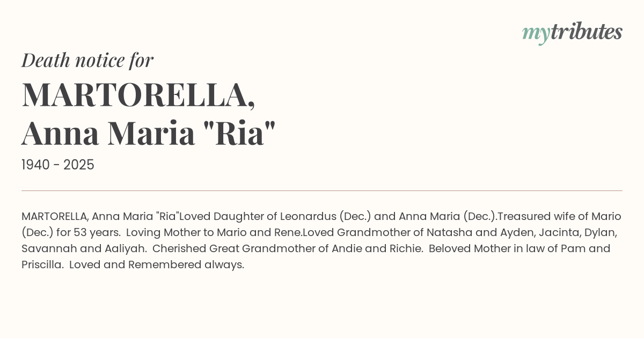This screenshot has width=644, height=338.
Task: Select the MARTORELLA surname title
Action: click(138, 95)
